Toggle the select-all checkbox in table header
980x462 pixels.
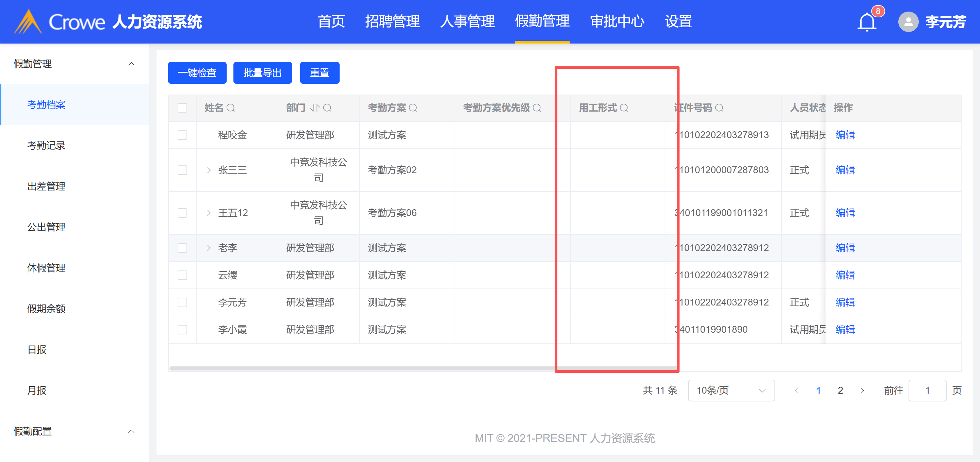182,108
